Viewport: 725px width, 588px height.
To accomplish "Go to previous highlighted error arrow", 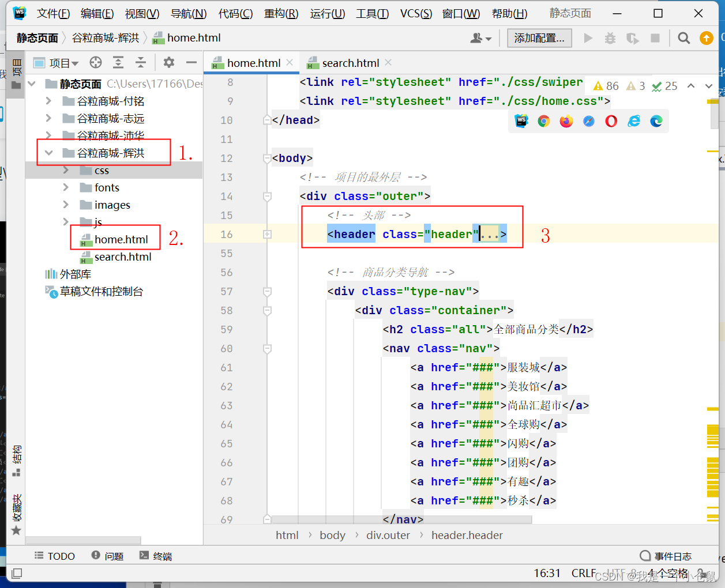I will coord(691,86).
